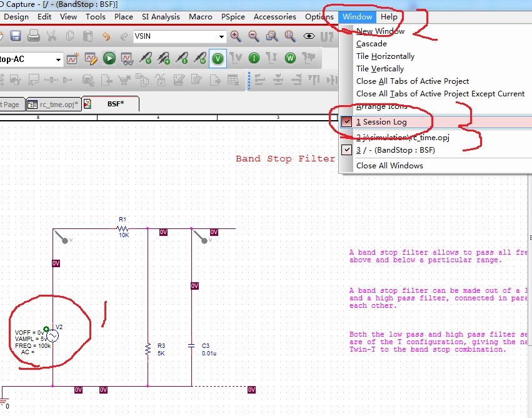Select the 'FREQ = 100k' property text
The height and width of the screenshot is (418, 532).
click(33, 345)
